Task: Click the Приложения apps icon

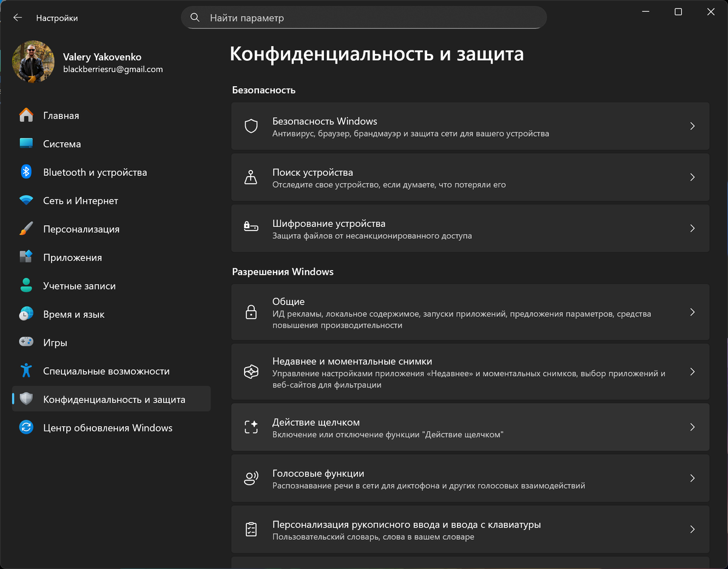Action: point(26,257)
